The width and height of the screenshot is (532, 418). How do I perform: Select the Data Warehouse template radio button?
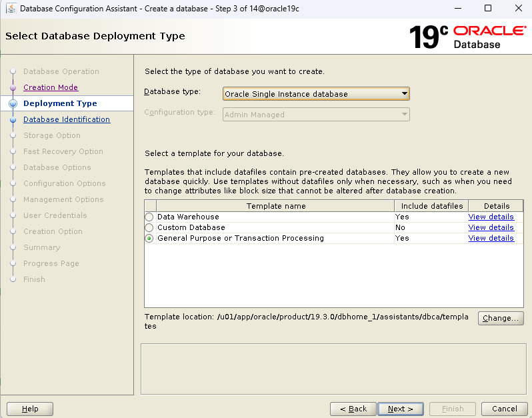point(149,217)
